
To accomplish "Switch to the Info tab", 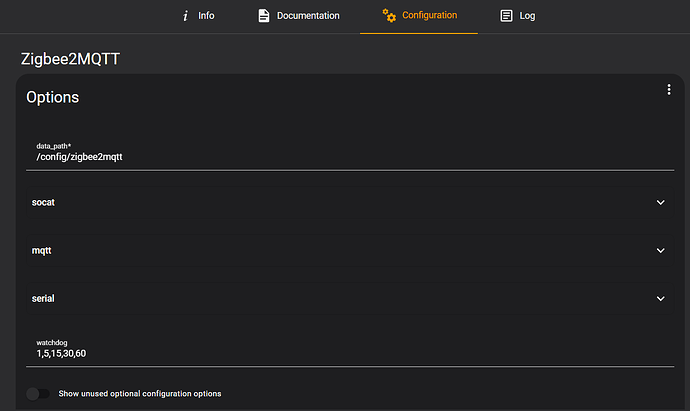I will coord(206,16).
